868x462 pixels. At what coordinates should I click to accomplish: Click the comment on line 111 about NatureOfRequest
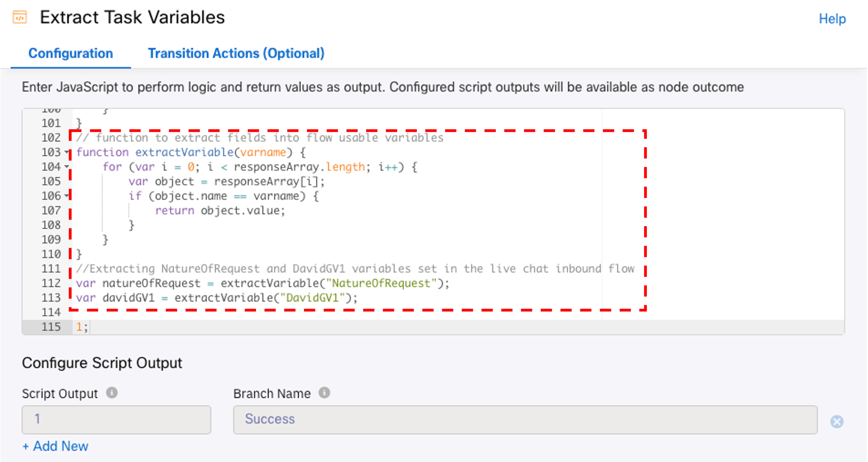point(355,269)
